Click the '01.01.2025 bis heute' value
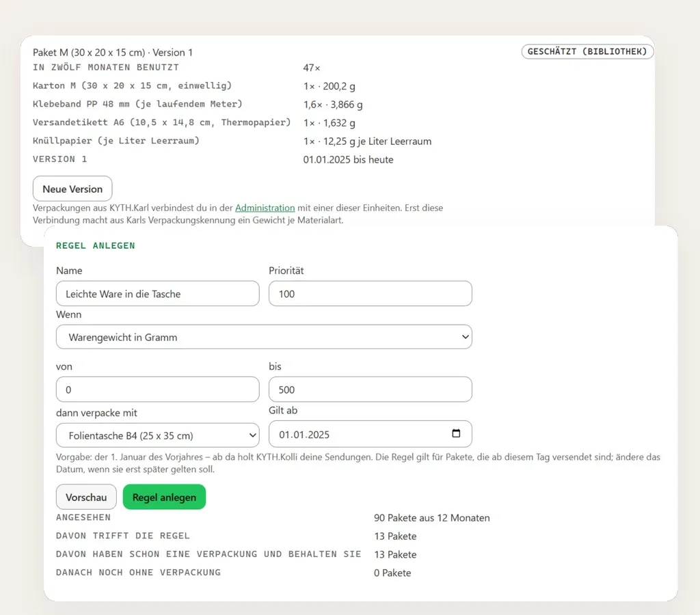 [348, 159]
